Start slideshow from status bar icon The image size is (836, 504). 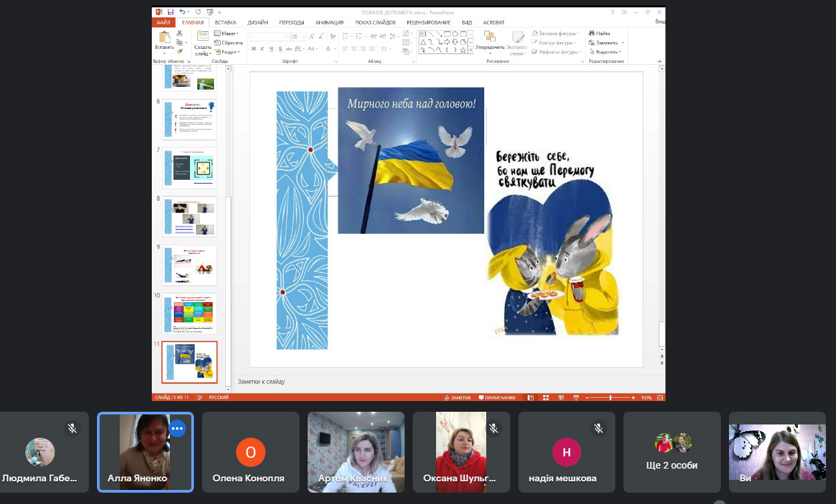574,397
